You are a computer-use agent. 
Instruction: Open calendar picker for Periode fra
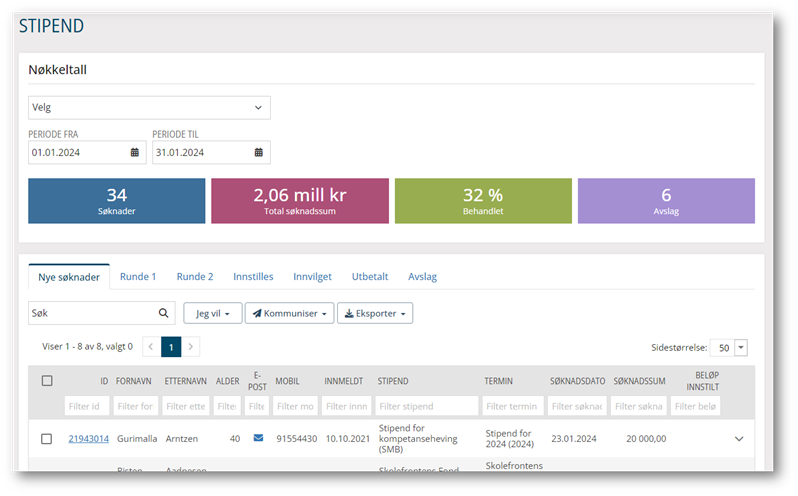(134, 152)
